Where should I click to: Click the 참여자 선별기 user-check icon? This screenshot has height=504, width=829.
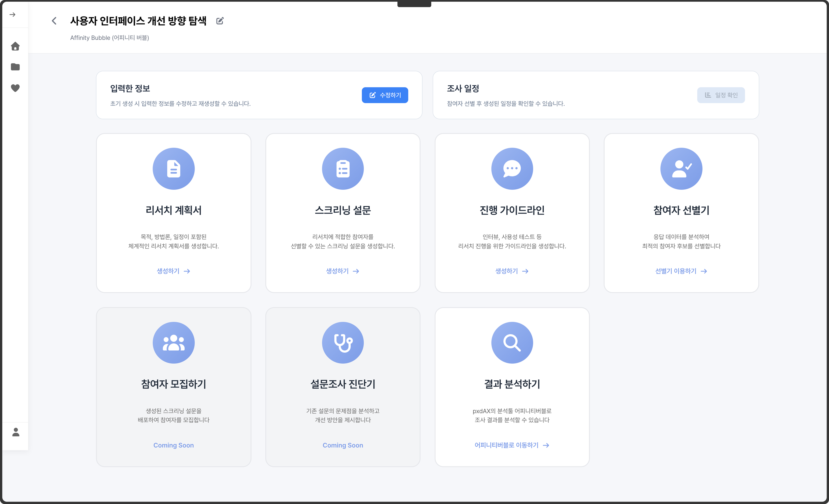pyautogui.click(x=681, y=168)
